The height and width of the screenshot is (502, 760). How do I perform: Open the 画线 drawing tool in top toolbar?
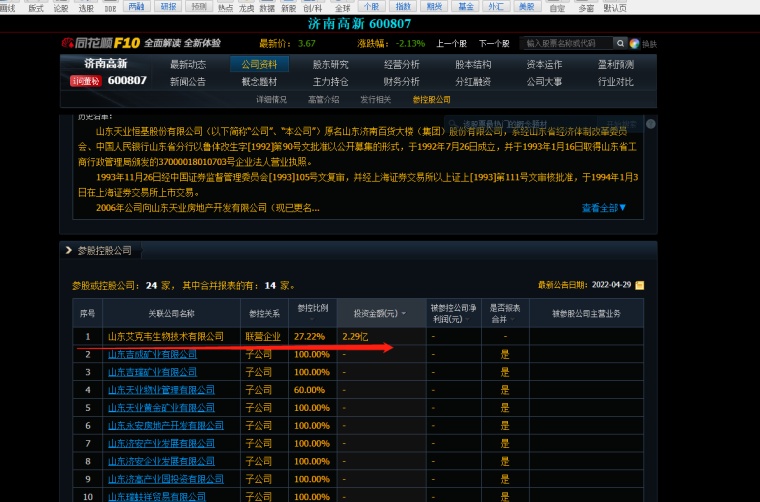(7, 7)
